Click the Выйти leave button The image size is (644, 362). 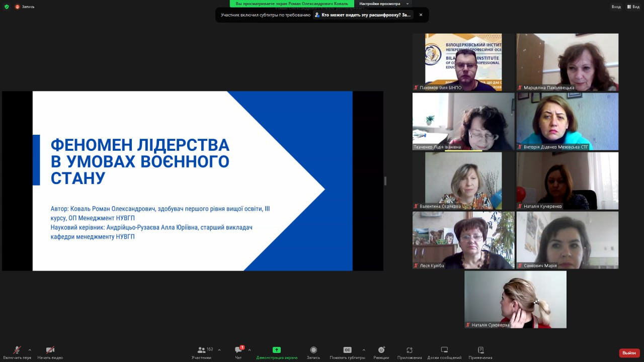click(629, 353)
